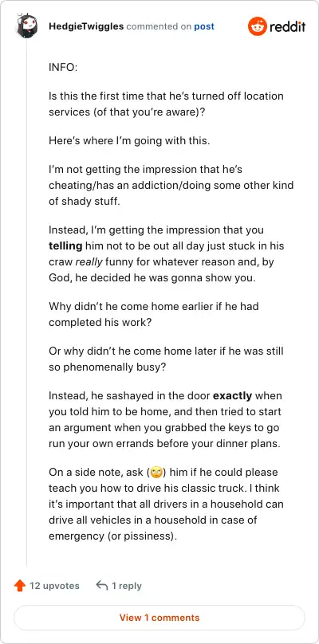Viewport: 319px width, 644px height.
Task: Click the reddit wordmark text
Action: (287, 27)
